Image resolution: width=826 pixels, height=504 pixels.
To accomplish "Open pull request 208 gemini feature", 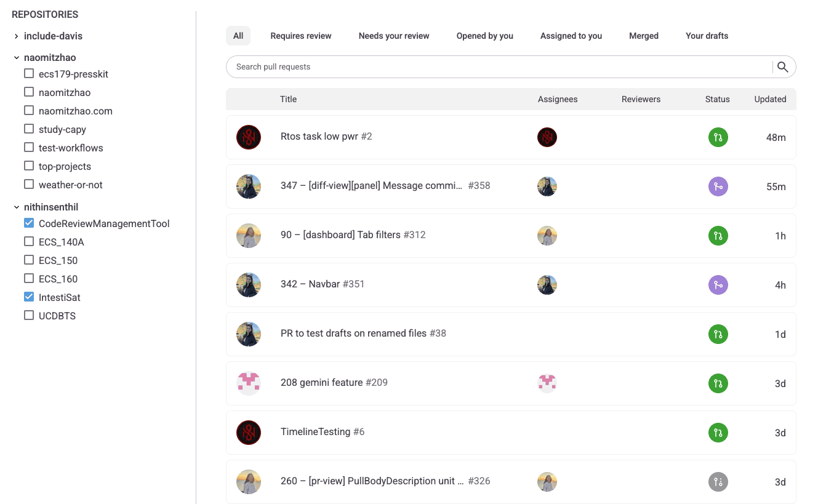I will pos(334,383).
